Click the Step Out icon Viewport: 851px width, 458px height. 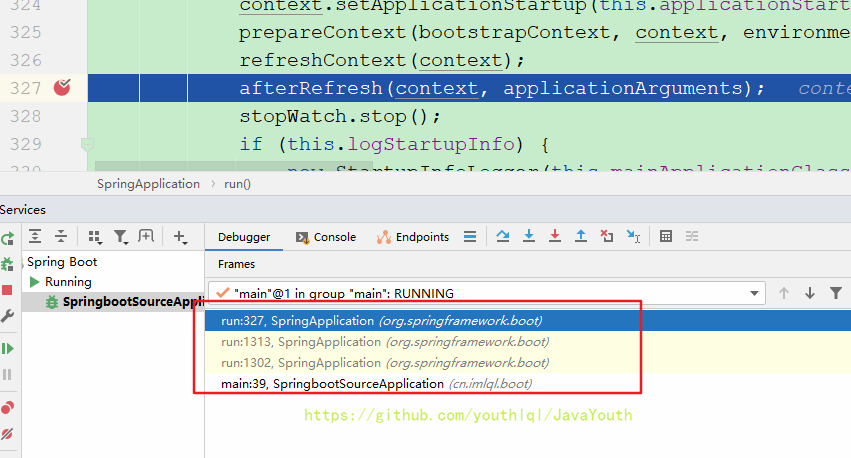581,237
